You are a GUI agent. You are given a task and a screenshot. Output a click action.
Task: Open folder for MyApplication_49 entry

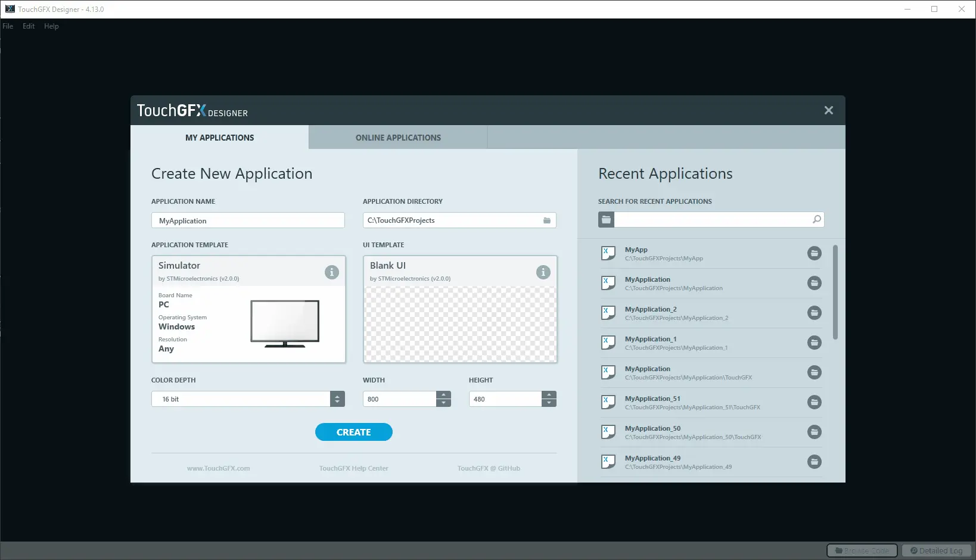[x=815, y=462]
